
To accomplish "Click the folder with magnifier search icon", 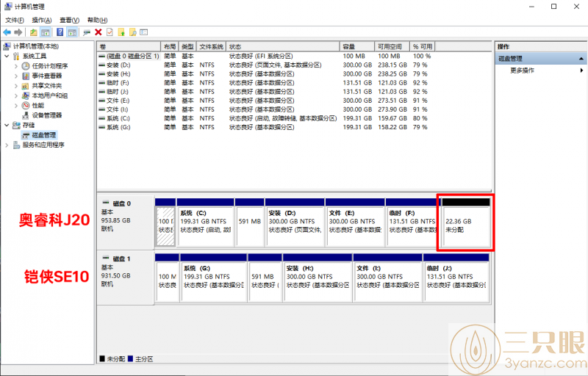I will pyautogui.click(x=133, y=32).
